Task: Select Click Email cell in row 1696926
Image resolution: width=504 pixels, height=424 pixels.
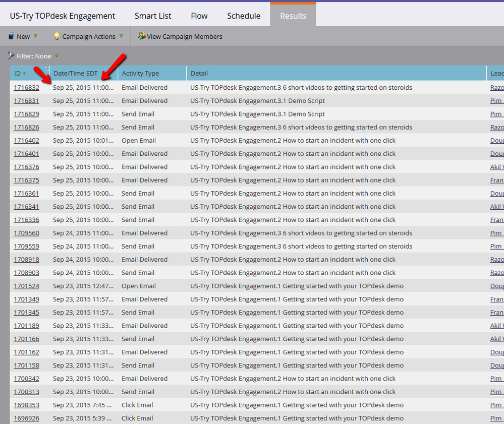Action: [x=137, y=418]
